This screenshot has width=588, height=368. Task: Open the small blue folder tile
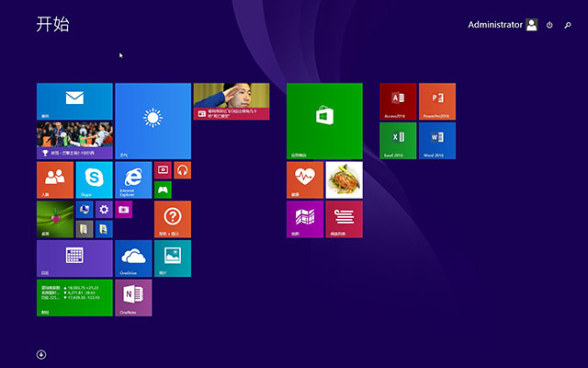104,229
